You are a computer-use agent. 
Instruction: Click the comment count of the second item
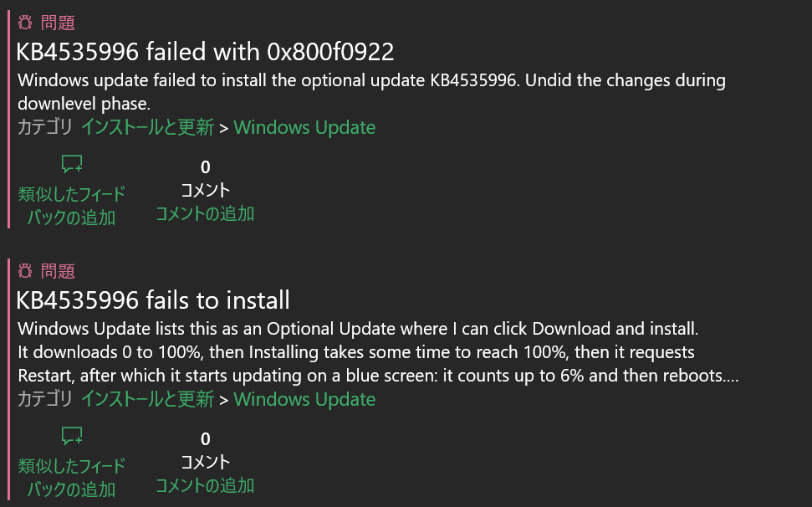point(205,438)
